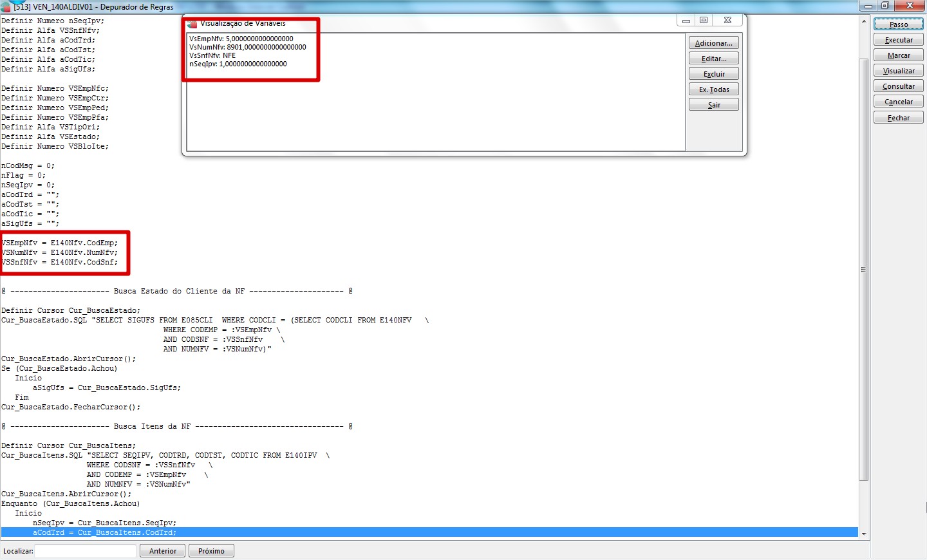The height and width of the screenshot is (560, 927).
Task: Click the code scrollbar up arrow
Action: 864,21
